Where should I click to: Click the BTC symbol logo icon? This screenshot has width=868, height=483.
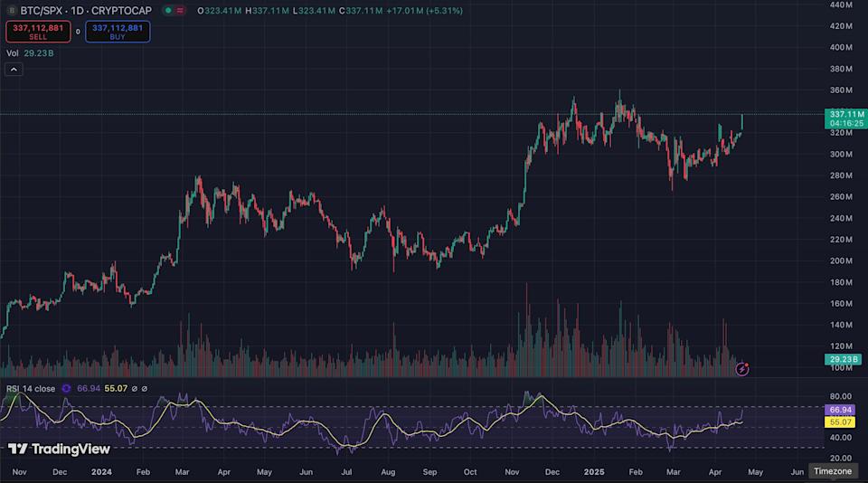pyautogui.click(x=11, y=11)
